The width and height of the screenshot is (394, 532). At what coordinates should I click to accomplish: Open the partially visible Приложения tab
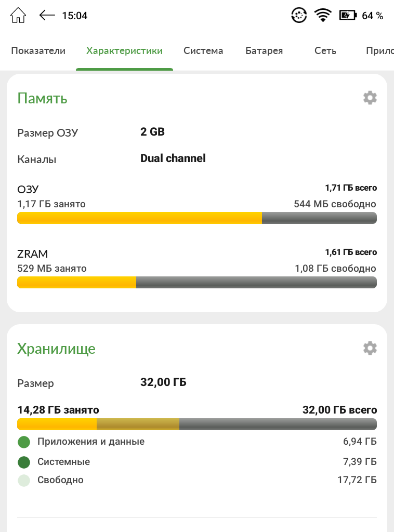[380, 50]
